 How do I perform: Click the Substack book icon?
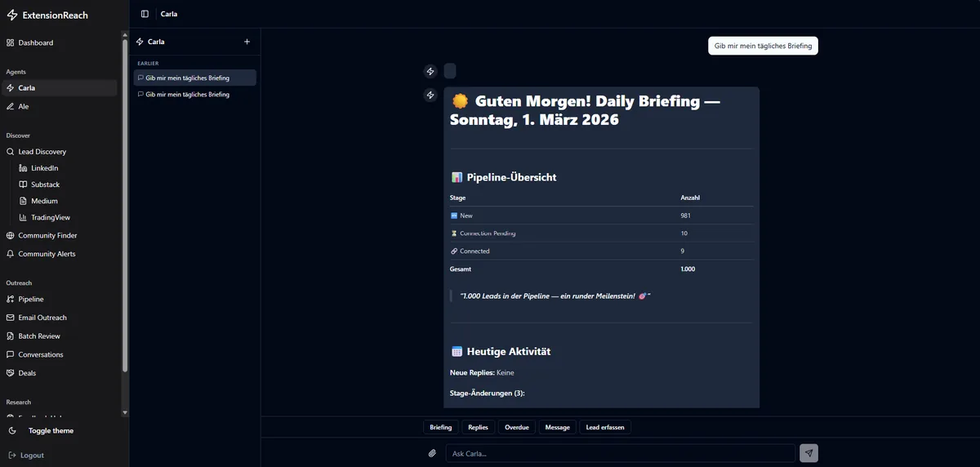(x=24, y=185)
